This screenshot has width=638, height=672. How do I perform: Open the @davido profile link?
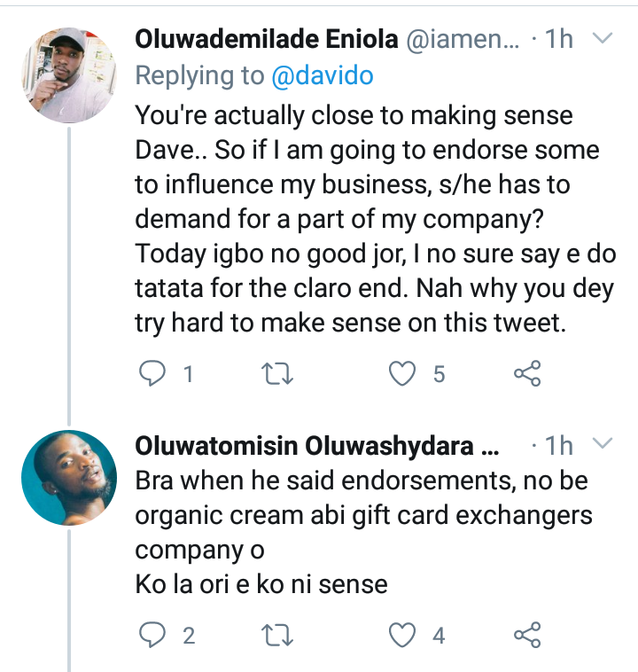point(321,76)
